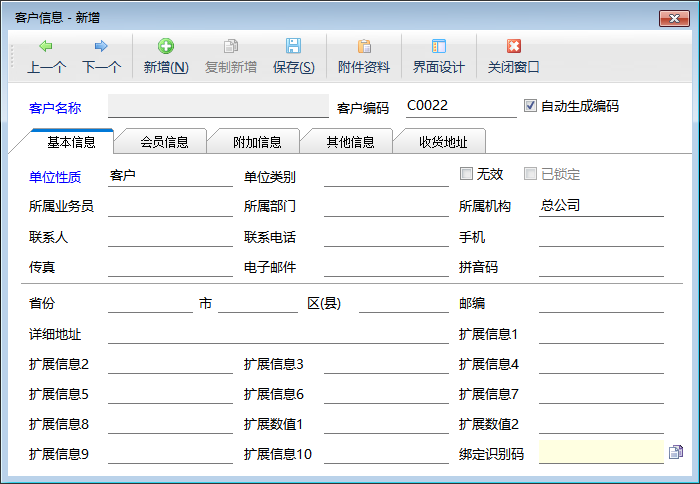The image size is (700, 484).
Task: Switch to 附加信息 tab
Action: (x=257, y=142)
